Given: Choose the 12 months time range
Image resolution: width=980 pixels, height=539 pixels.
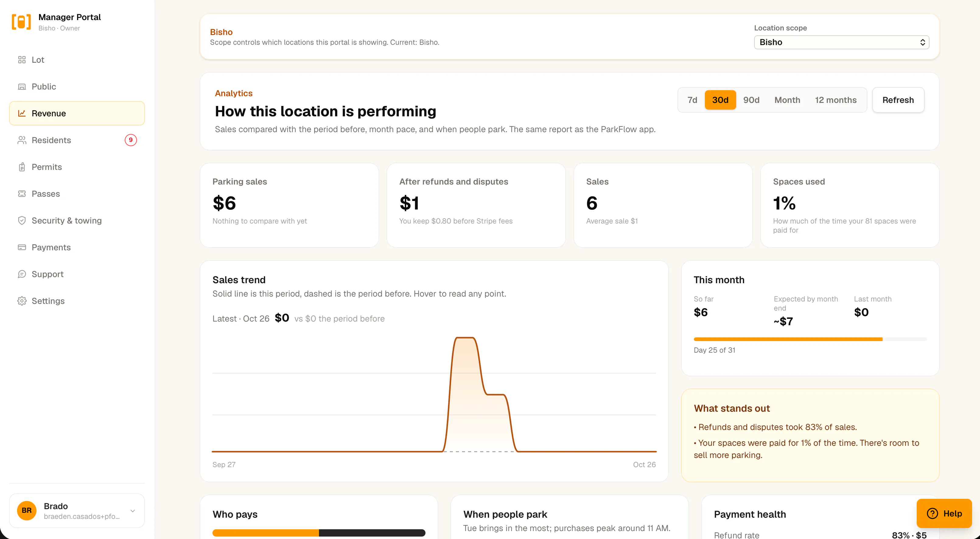Looking at the screenshot, I should pos(835,100).
